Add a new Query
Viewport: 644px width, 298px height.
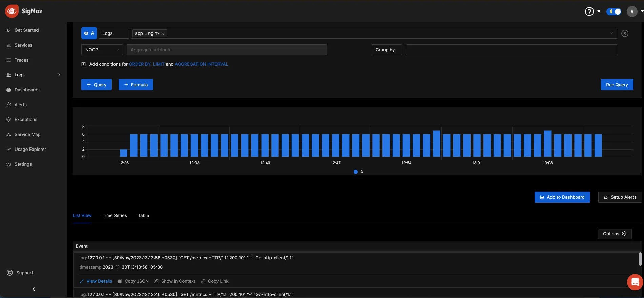(x=97, y=85)
